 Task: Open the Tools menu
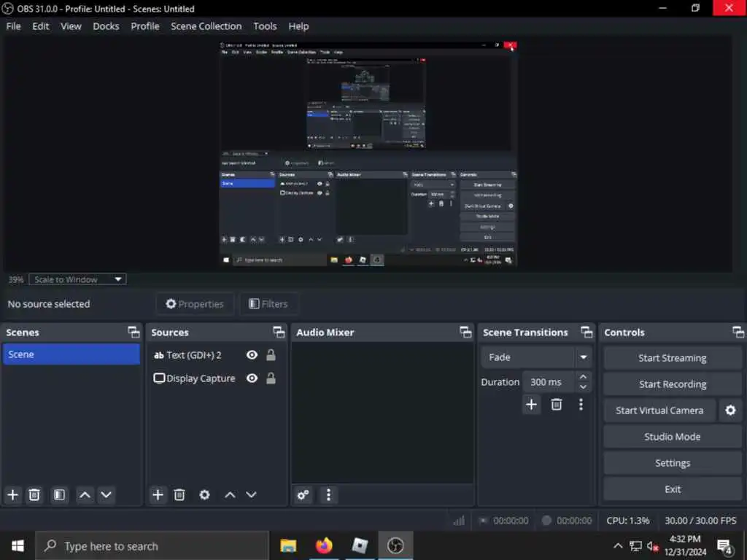264,26
